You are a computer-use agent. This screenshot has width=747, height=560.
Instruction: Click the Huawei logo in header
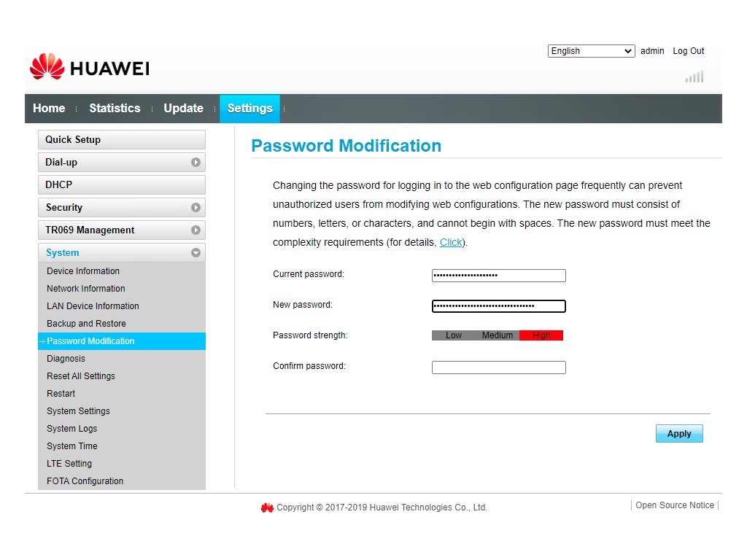click(89, 68)
